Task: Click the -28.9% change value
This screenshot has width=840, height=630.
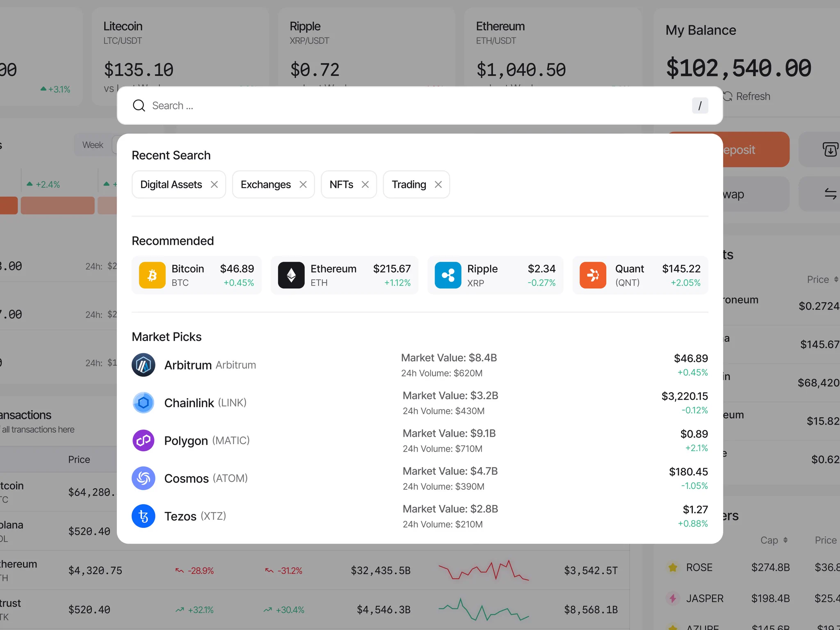Action: click(x=201, y=571)
